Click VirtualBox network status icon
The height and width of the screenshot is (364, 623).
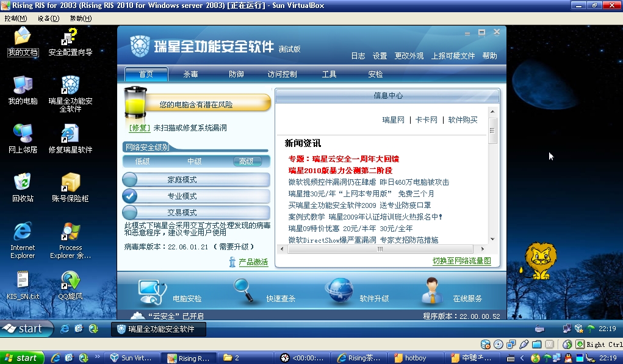coord(511,344)
